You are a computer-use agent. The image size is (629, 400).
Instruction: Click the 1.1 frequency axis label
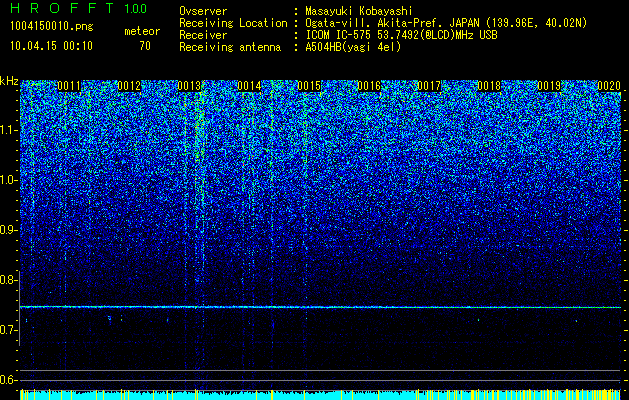[x=8, y=130]
